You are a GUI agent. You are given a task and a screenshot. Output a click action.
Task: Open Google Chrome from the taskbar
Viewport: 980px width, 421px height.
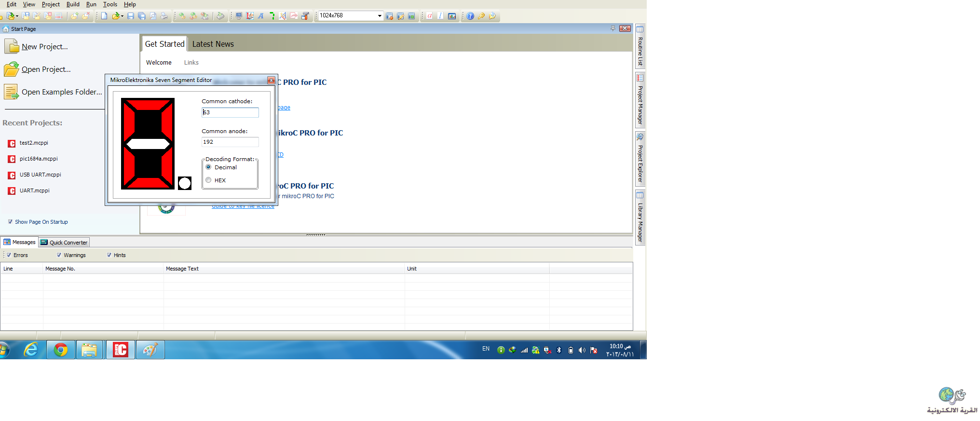tap(61, 350)
